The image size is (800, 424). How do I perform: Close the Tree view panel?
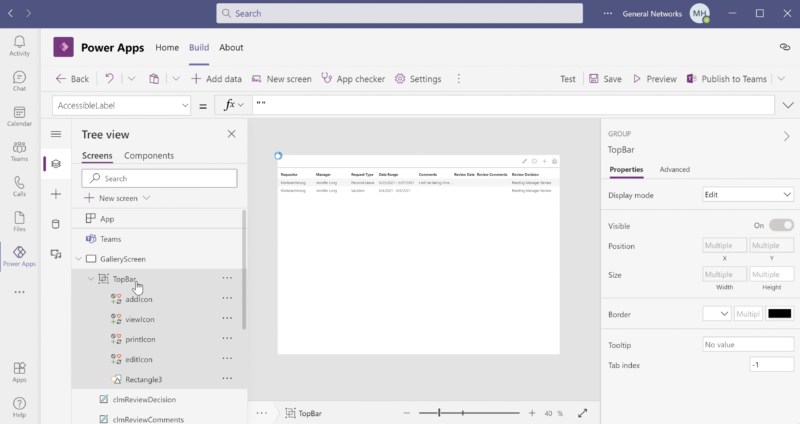232,134
